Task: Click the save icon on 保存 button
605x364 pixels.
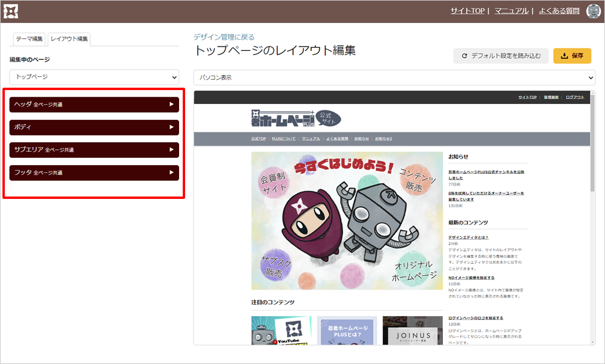Action: pos(564,56)
